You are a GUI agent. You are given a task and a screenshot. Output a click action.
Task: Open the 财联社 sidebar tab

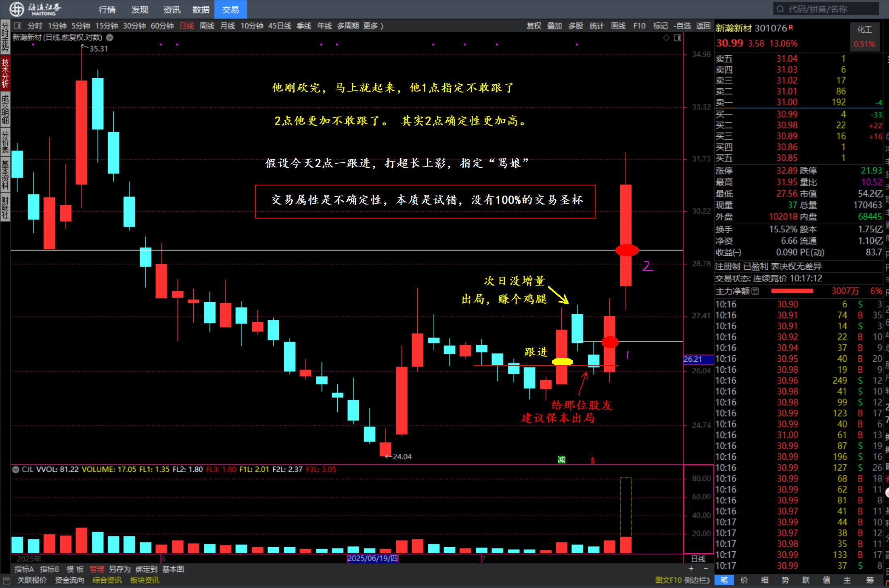[5, 207]
